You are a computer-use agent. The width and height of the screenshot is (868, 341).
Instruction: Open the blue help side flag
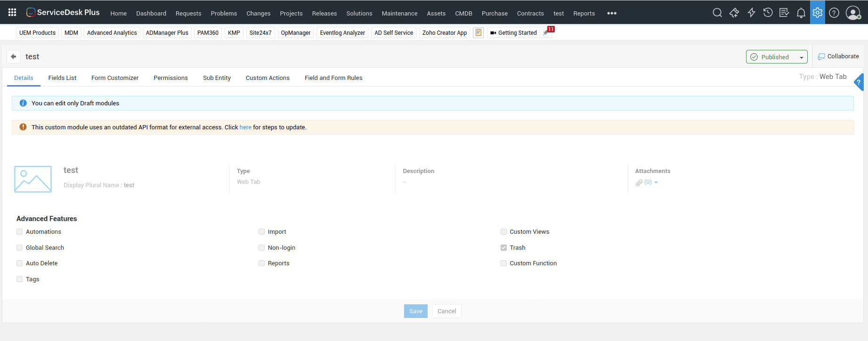pos(859,82)
